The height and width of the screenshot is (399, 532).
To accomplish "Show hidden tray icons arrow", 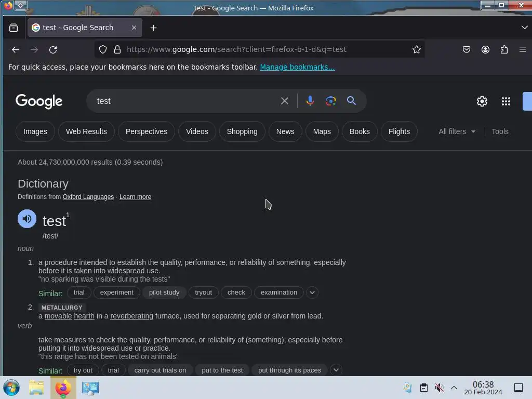I will 454,388.
